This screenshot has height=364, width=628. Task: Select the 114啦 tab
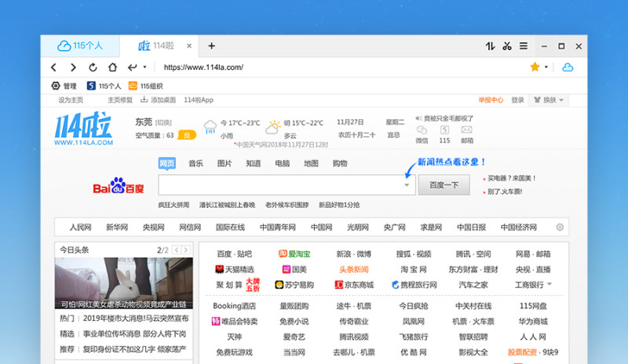tap(159, 45)
